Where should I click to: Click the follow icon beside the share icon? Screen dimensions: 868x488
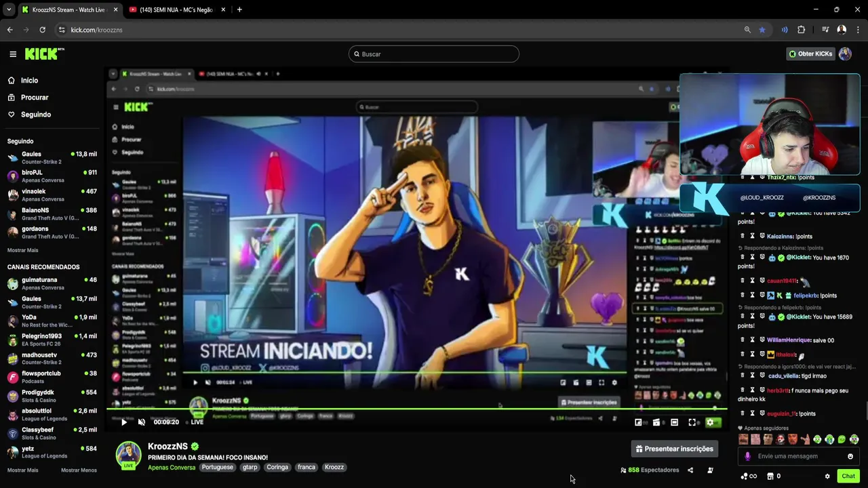coord(710,470)
